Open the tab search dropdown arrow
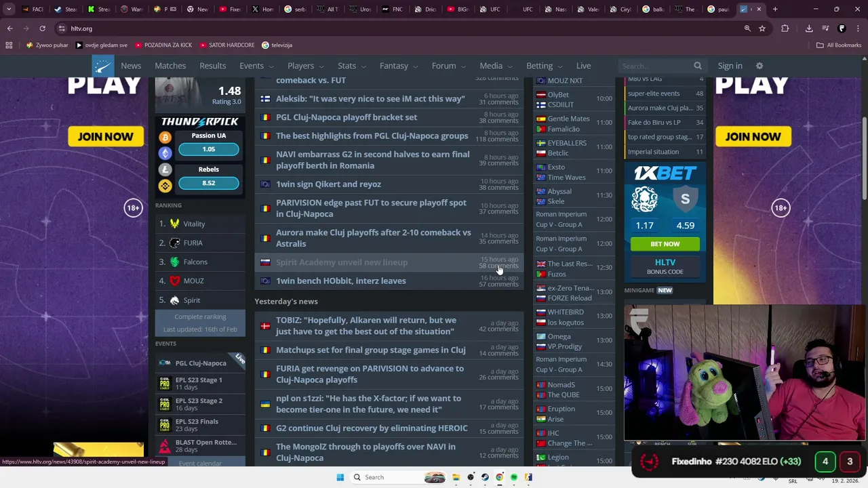The height and width of the screenshot is (488, 868). click(x=9, y=9)
